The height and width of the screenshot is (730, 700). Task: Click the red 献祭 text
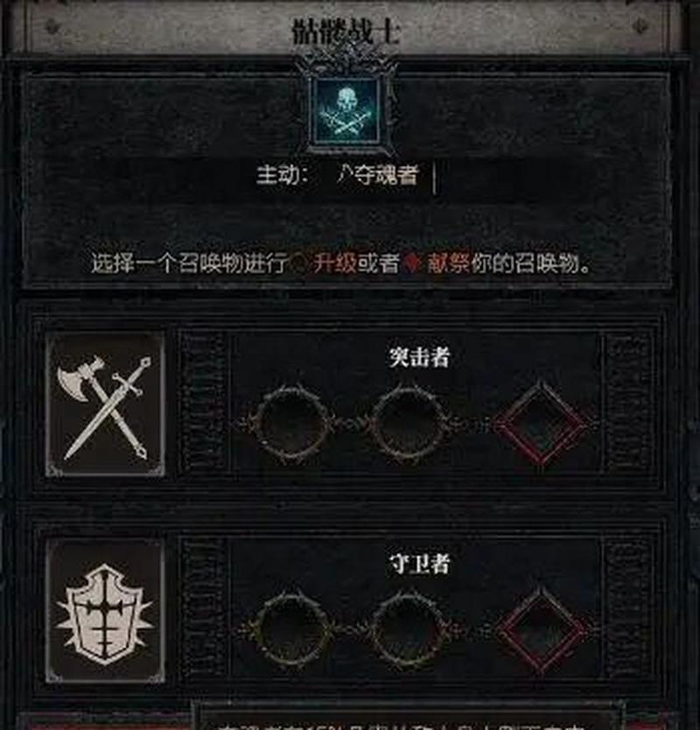449,264
